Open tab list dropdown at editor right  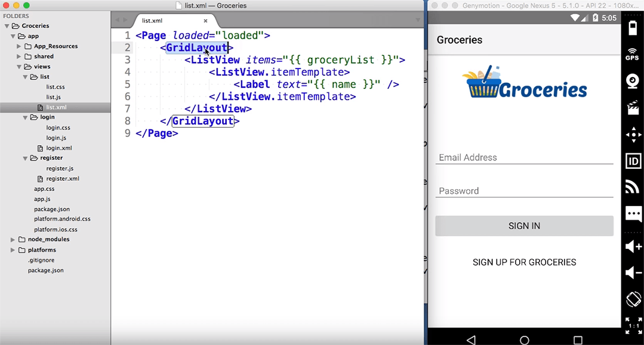click(418, 20)
